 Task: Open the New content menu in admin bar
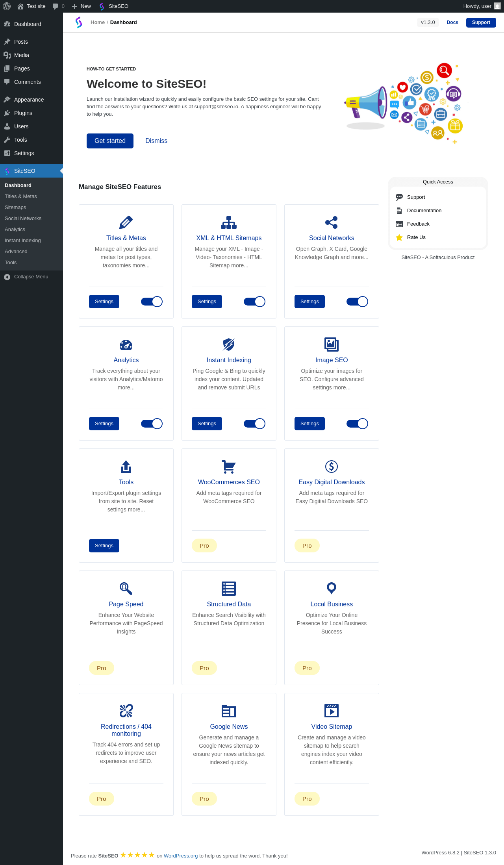click(x=82, y=6)
